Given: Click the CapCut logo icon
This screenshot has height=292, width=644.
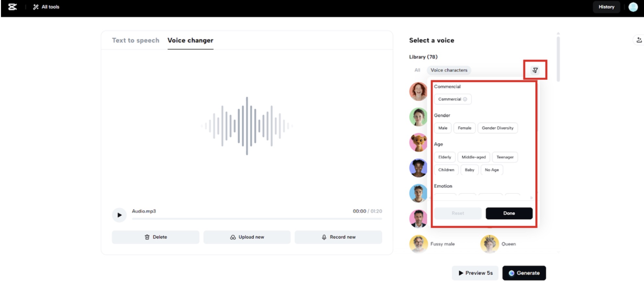Looking at the screenshot, I should click(x=12, y=7).
